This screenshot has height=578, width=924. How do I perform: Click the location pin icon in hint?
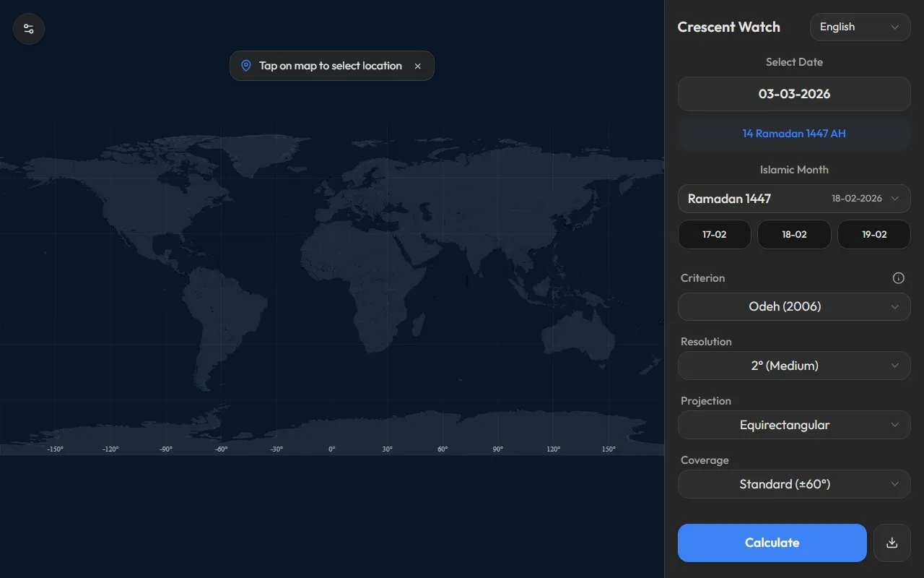pos(245,66)
